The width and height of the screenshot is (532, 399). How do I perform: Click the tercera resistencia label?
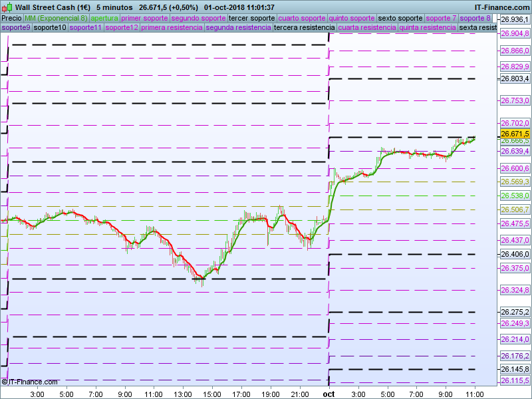304,28
